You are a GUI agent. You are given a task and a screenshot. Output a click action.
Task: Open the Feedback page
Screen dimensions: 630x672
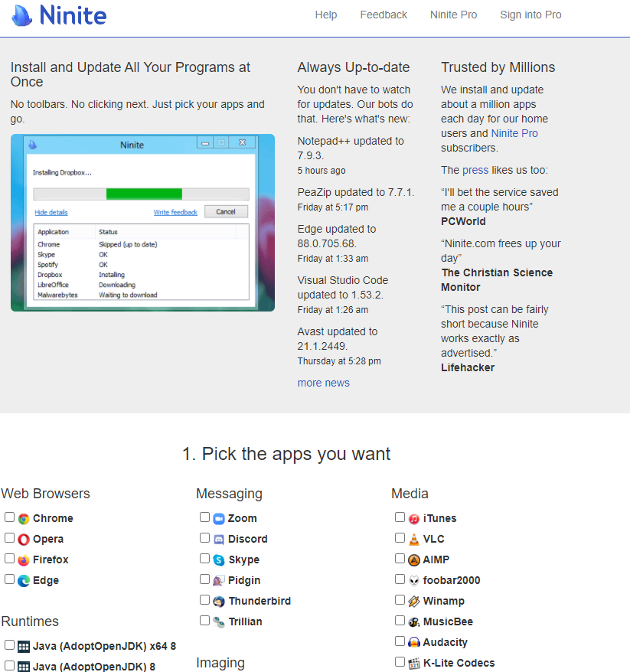click(x=384, y=15)
